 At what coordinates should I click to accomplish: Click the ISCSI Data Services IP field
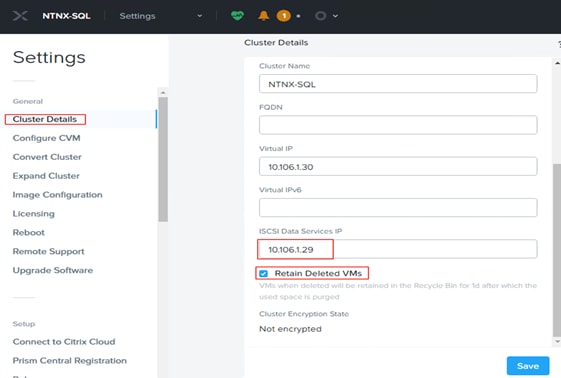pos(398,249)
